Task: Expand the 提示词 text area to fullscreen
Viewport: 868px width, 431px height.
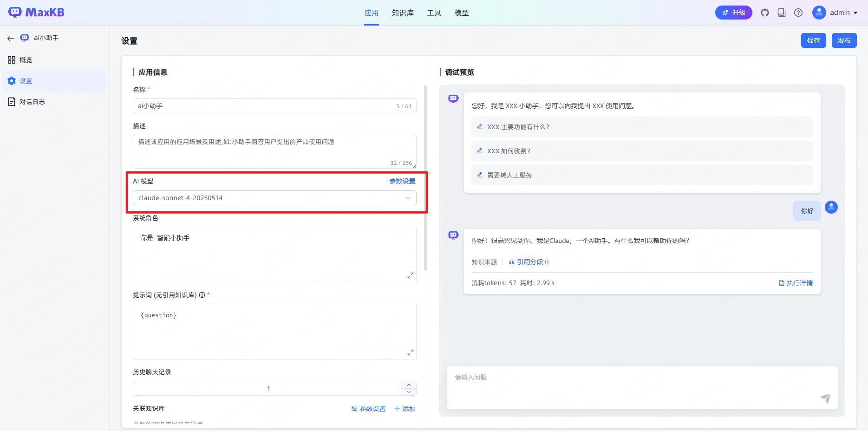Action: (411, 353)
